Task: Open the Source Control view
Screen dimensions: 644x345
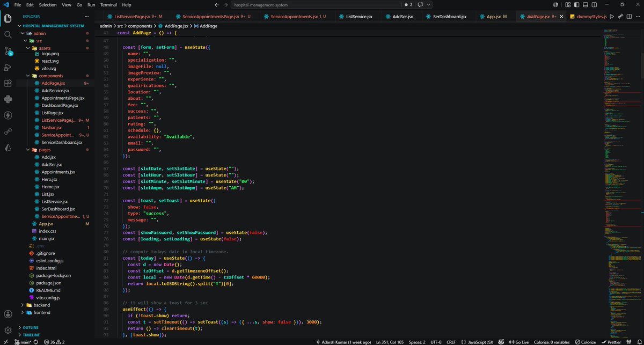Action: coord(8,51)
